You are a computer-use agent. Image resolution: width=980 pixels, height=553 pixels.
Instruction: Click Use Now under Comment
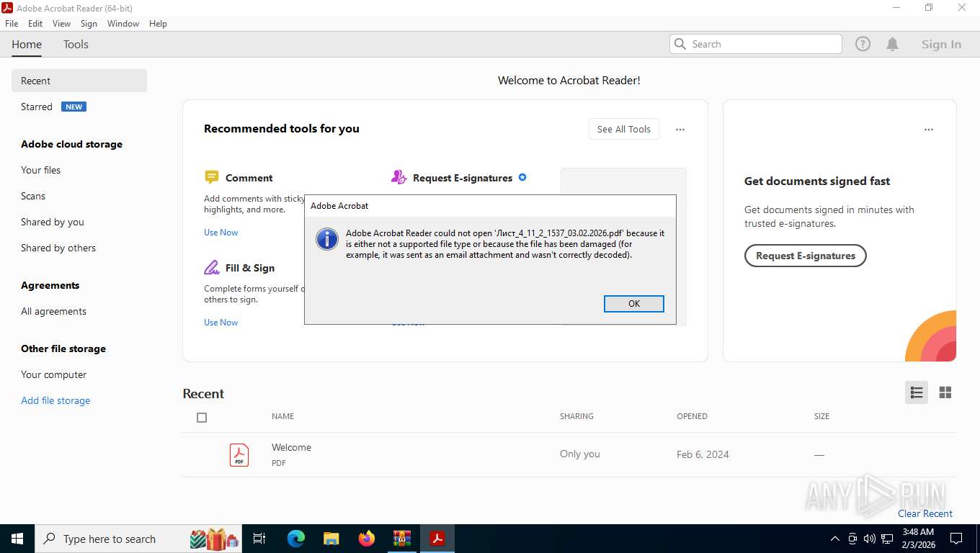[x=220, y=232]
